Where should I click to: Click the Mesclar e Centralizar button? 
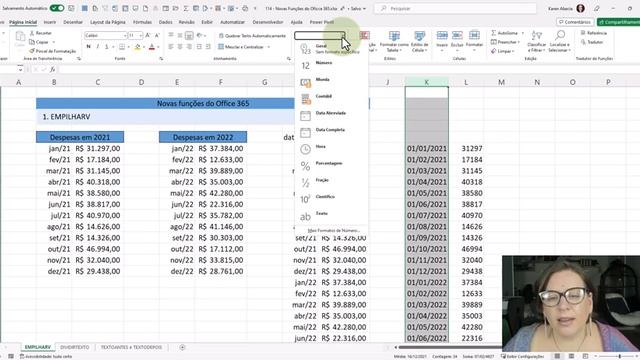241,47
